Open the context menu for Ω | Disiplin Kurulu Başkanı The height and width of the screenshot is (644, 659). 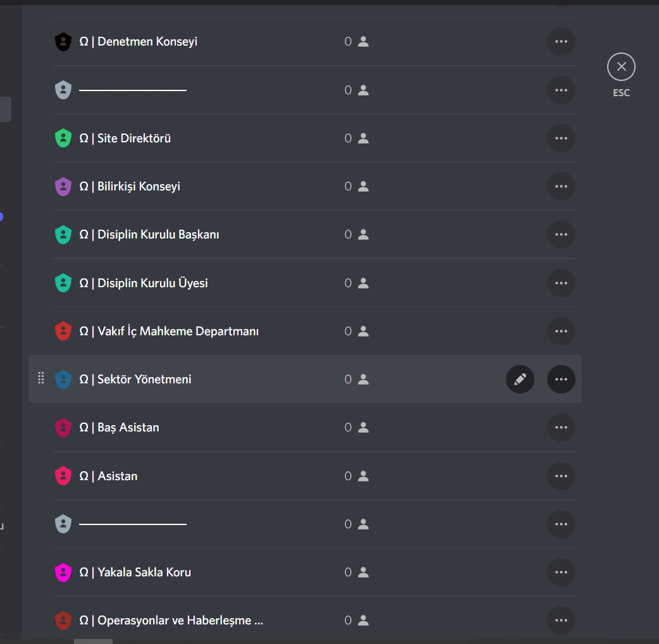click(x=561, y=235)
